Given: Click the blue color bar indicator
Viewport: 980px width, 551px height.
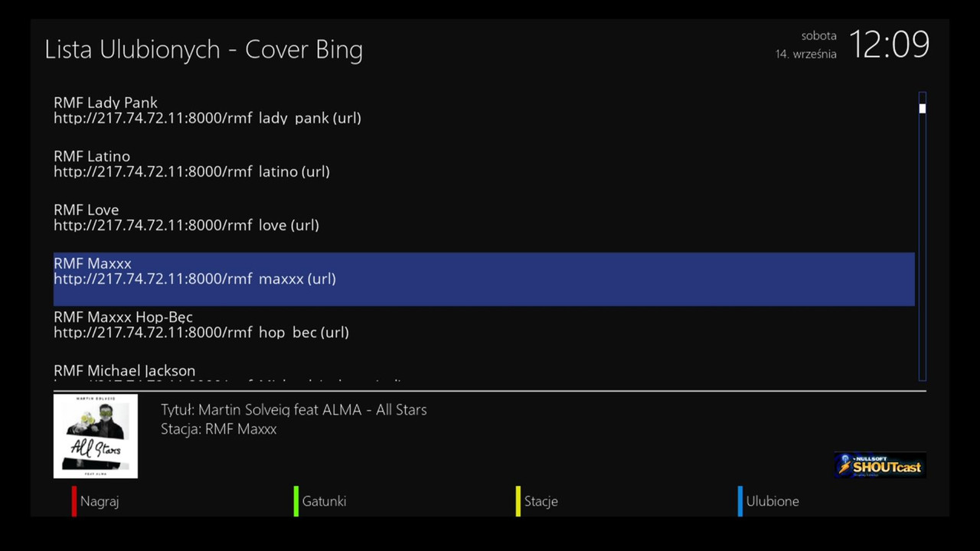Looking at the screenshot, I should 740,501.
